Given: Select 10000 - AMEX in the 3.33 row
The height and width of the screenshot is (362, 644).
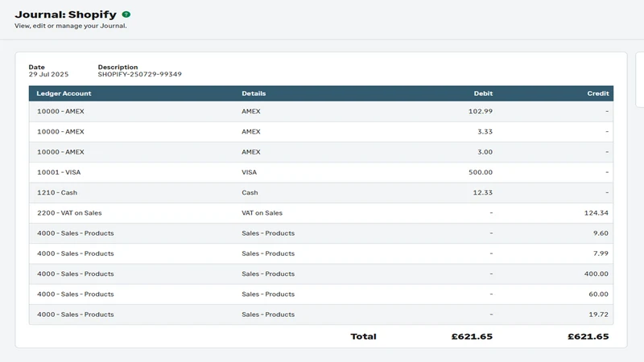Looking at the screenshot, I should click(x=60, y=132).
